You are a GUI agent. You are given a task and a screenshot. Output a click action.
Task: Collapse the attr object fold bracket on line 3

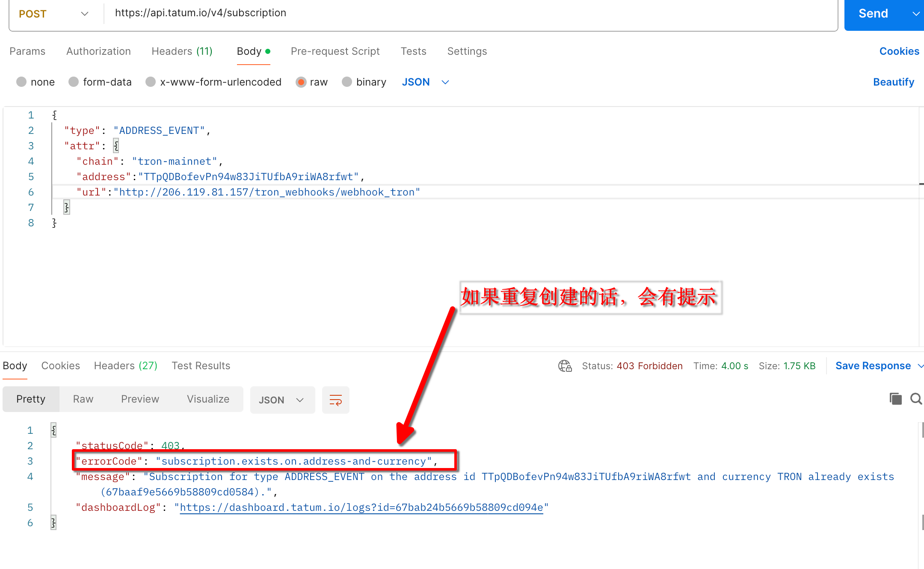click(116, 146)
